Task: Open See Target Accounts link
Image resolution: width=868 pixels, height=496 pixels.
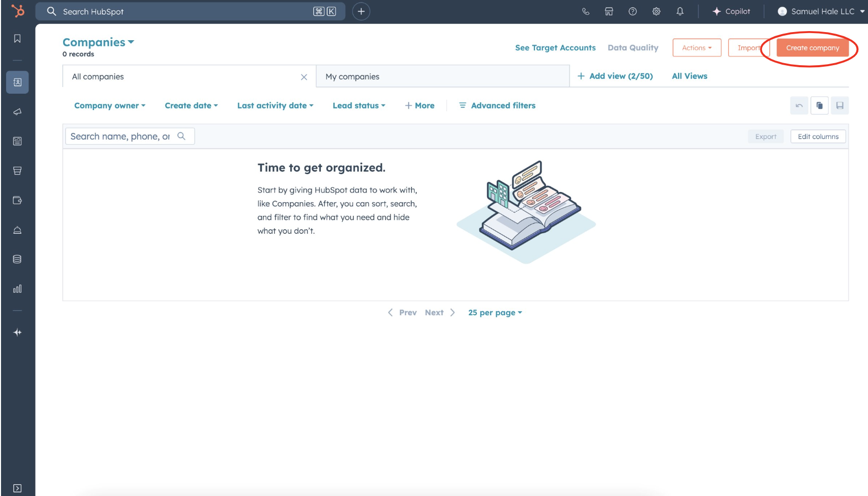Action: (555, 48)
